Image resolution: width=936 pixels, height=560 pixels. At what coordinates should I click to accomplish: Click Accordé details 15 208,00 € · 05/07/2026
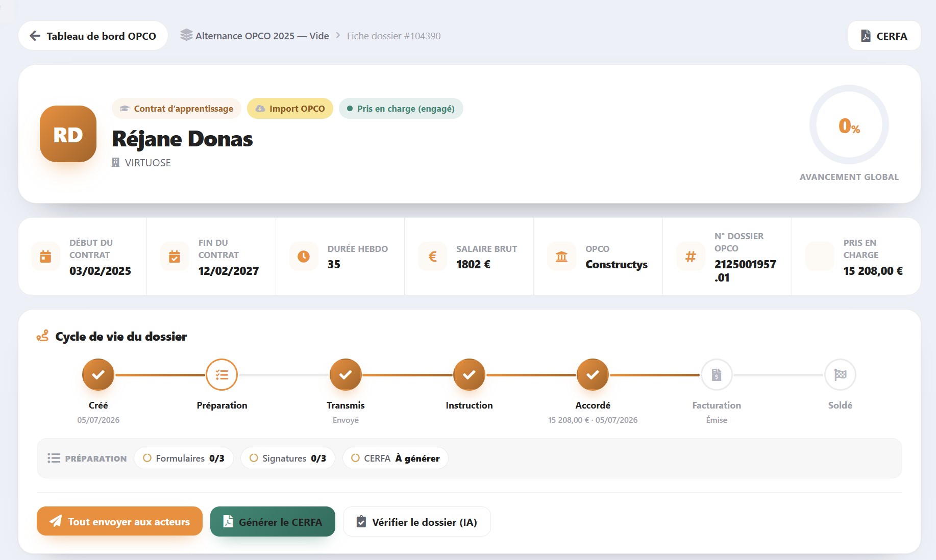tap(593, 420)
